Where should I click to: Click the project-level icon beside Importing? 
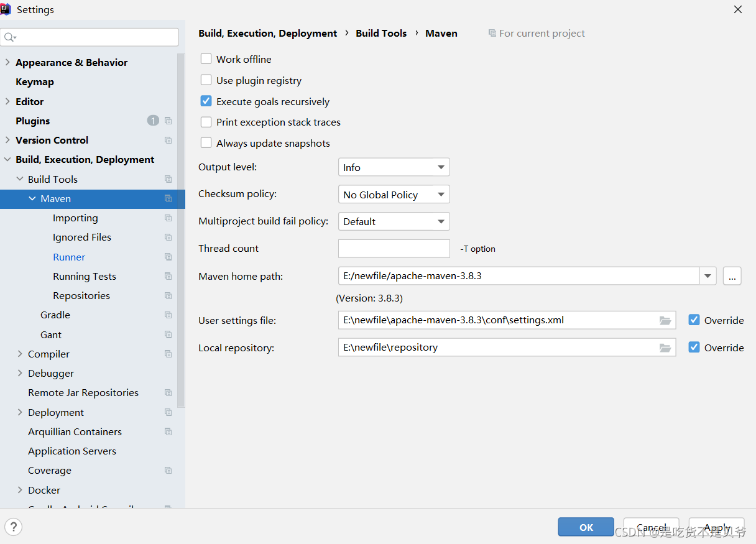[x=168, y=218]
